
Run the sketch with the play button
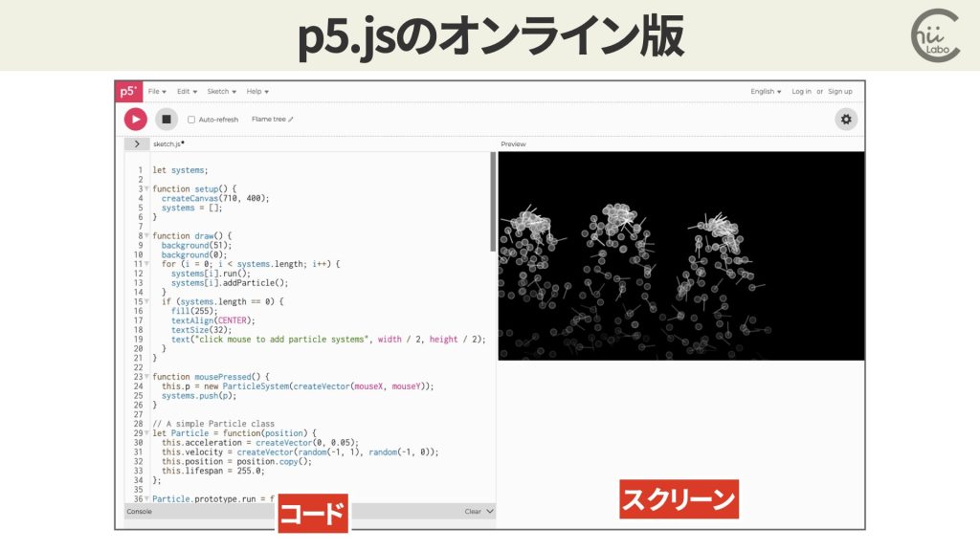tap(136, 120)
